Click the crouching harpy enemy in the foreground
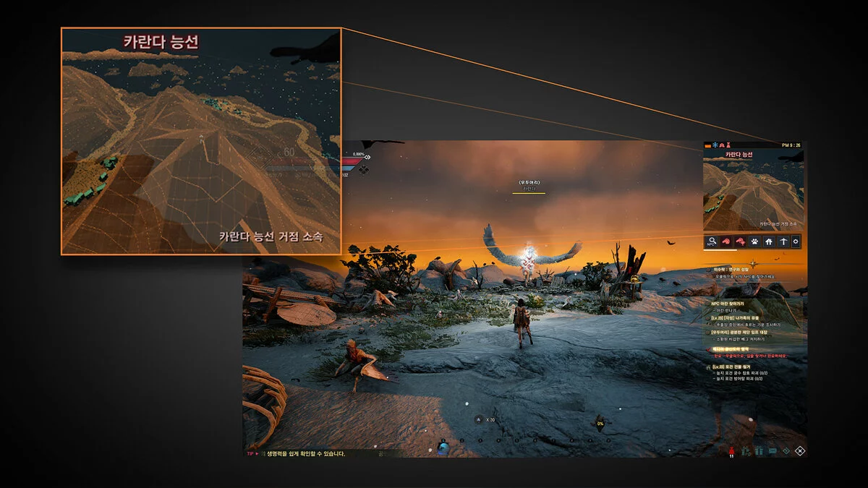 point(360,365)
